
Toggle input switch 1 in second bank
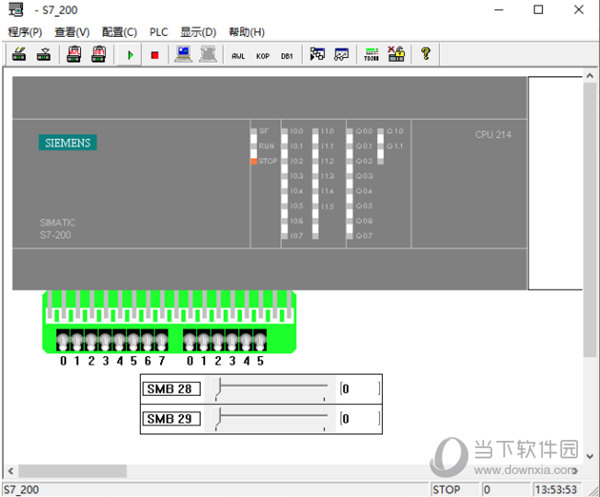[x=204, y=340]
